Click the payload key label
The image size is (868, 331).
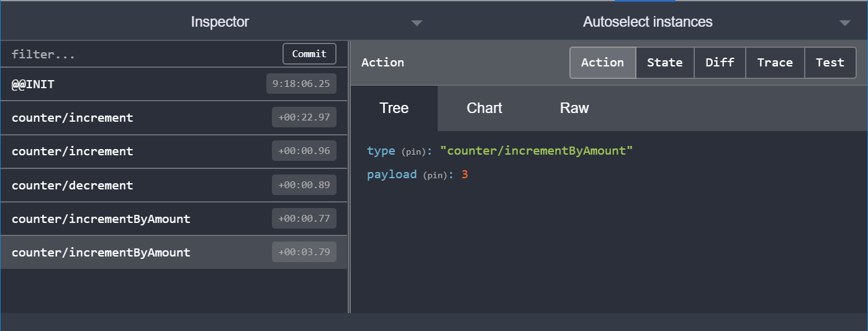392,175
